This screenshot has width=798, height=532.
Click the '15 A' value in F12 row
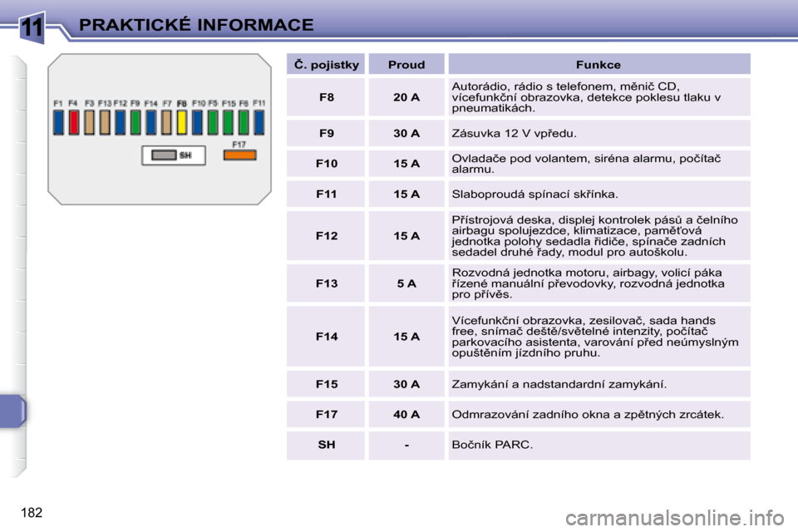[x=406, y=236]
